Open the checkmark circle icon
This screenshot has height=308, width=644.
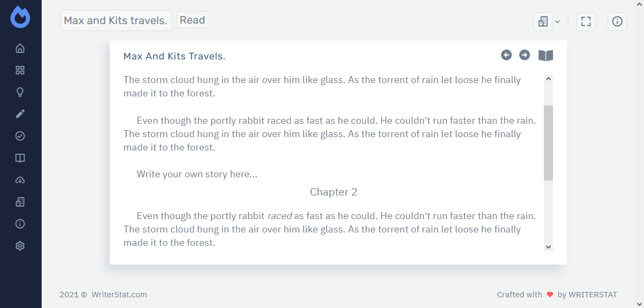(x=20, y=136)
